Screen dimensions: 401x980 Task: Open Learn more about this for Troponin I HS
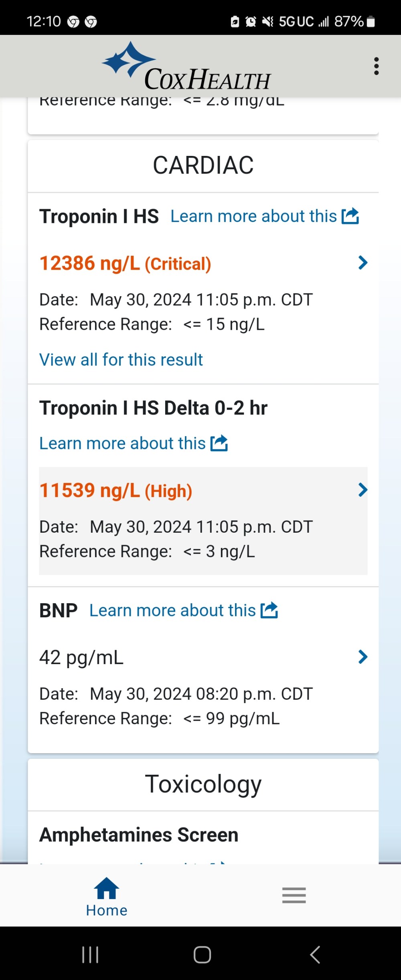click(254, 216)
